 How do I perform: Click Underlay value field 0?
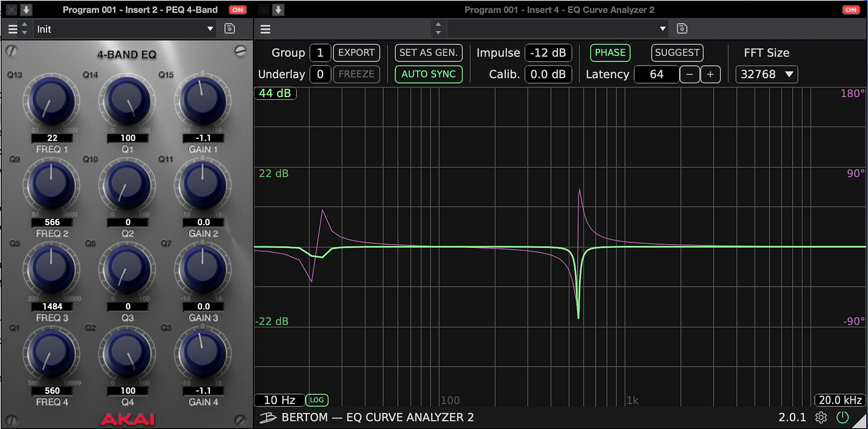click(x=320, y=74)
